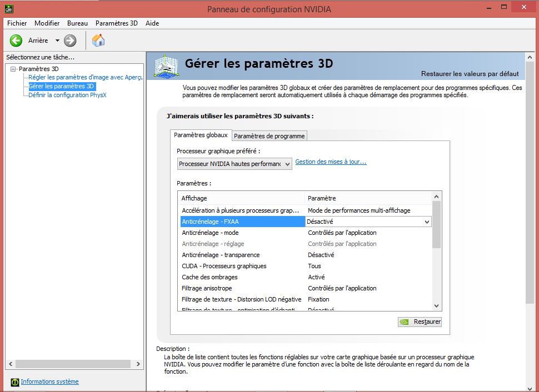539x392 pixels.
Task: Switch to Paramètres de programme tab
Action: coord(269,136)
